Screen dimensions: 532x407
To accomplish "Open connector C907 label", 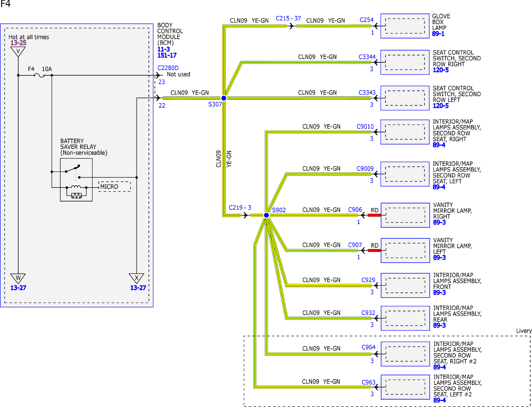I will (x=355, y=245).
